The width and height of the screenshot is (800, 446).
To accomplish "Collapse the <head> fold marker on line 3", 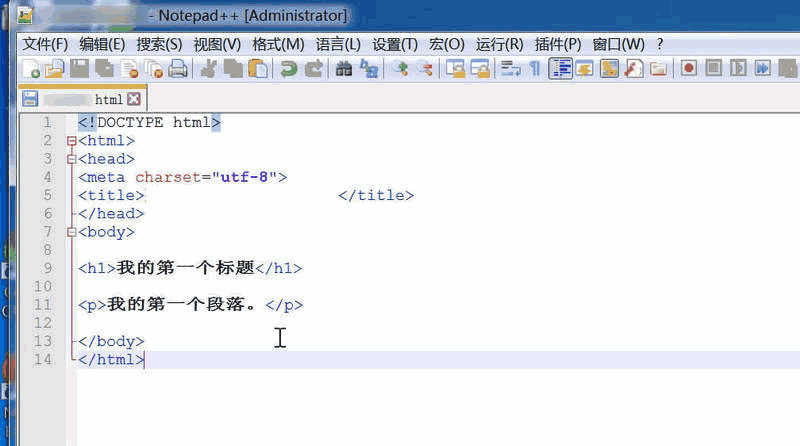I will (71, 160).
